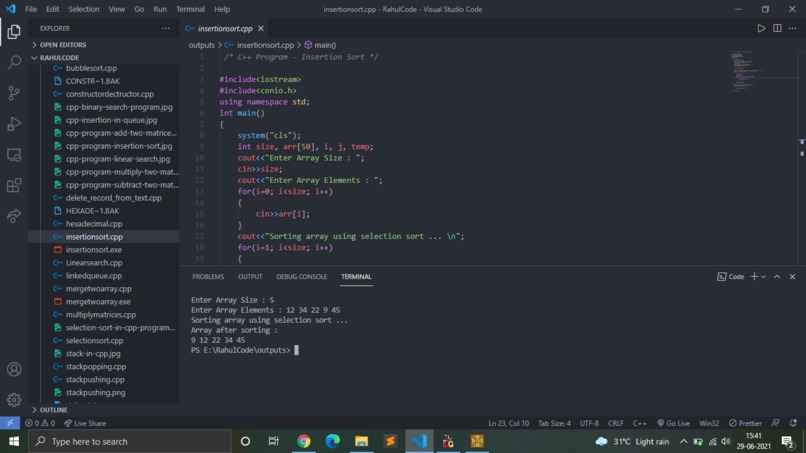Image resolution: width=806 pixels, height=453 pixels.
Task: Switch to the Problems panel tab
Action: [x=208, y=277]
